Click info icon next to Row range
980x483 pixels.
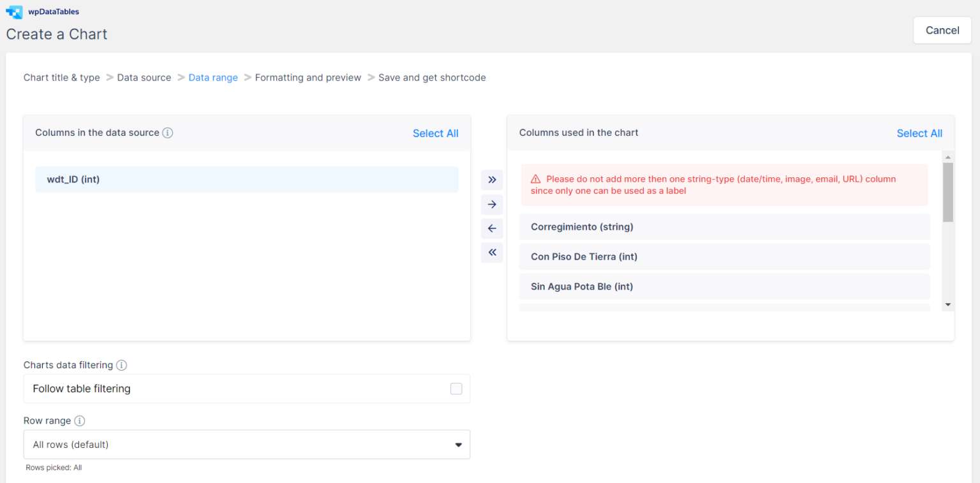pyautogui.click(x=80, y=420)
